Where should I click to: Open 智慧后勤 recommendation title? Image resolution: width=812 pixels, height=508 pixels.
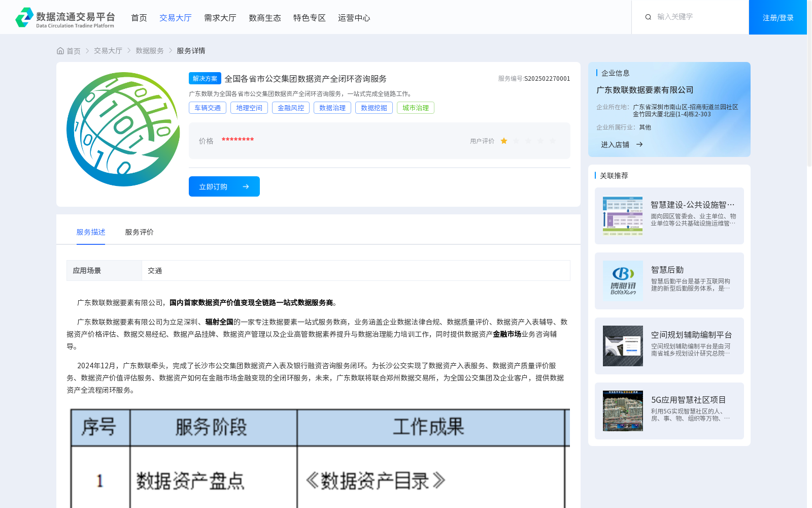(x=667, y=270)
